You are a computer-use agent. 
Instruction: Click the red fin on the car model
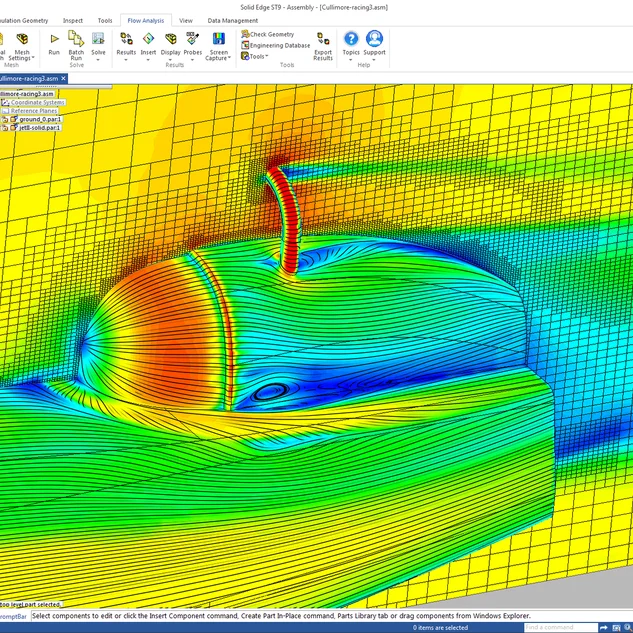click(x=286, y=220)
